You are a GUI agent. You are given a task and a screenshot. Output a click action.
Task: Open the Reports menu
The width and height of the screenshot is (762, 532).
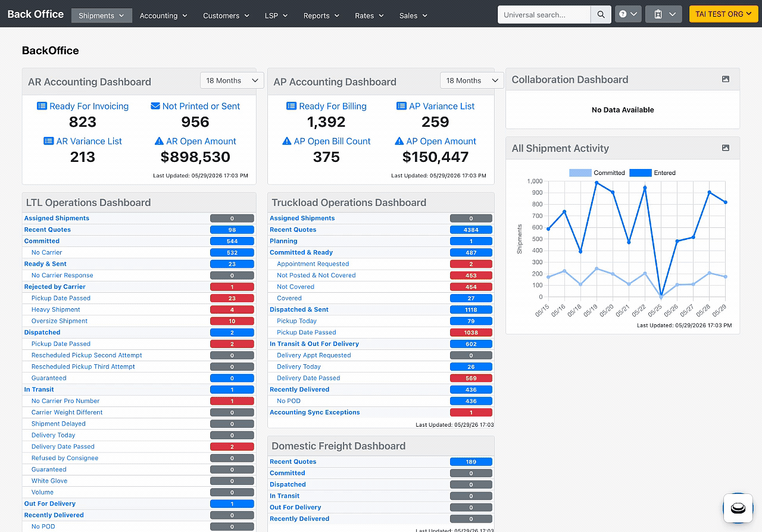321,15
